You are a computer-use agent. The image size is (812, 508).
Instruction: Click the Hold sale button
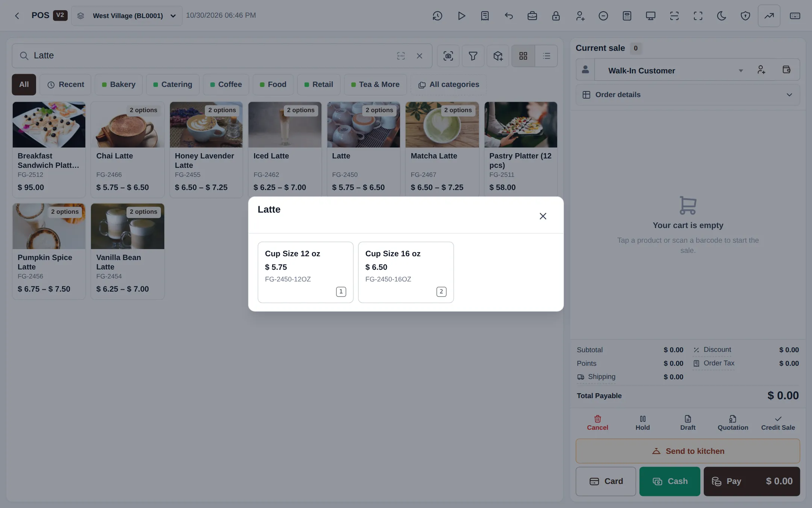[x=642, y=423]
